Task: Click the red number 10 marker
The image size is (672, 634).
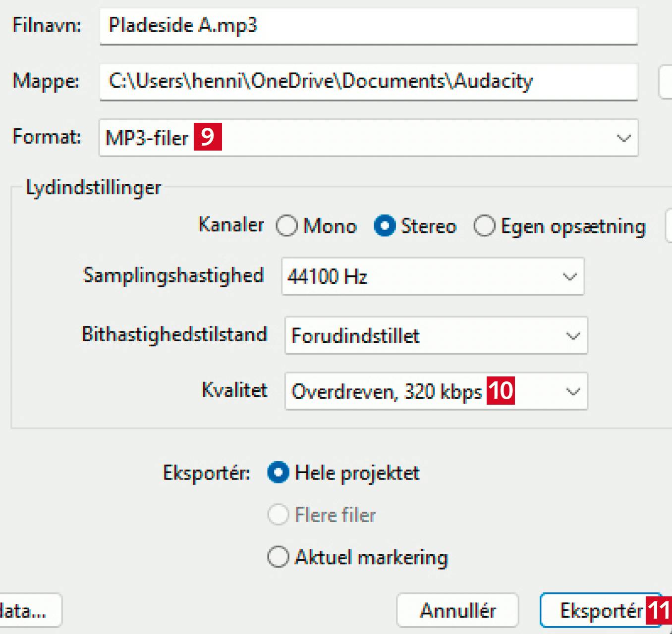Action: tap(501, 391)
